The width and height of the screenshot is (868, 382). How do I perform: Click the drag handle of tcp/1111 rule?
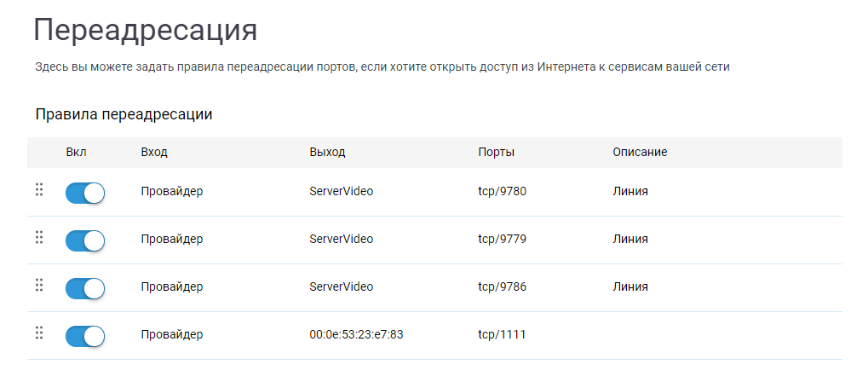39,333
